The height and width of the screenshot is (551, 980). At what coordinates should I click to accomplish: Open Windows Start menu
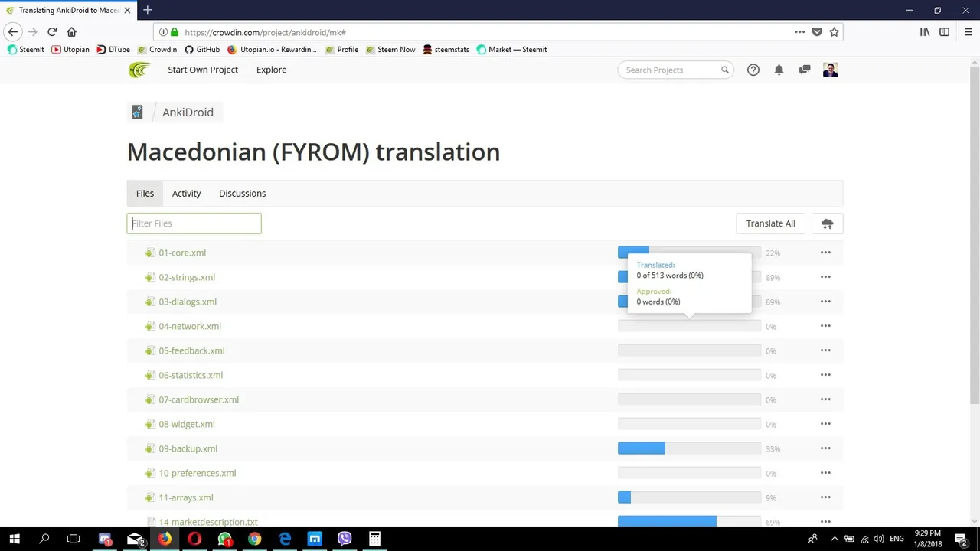[x=15, y=539]
